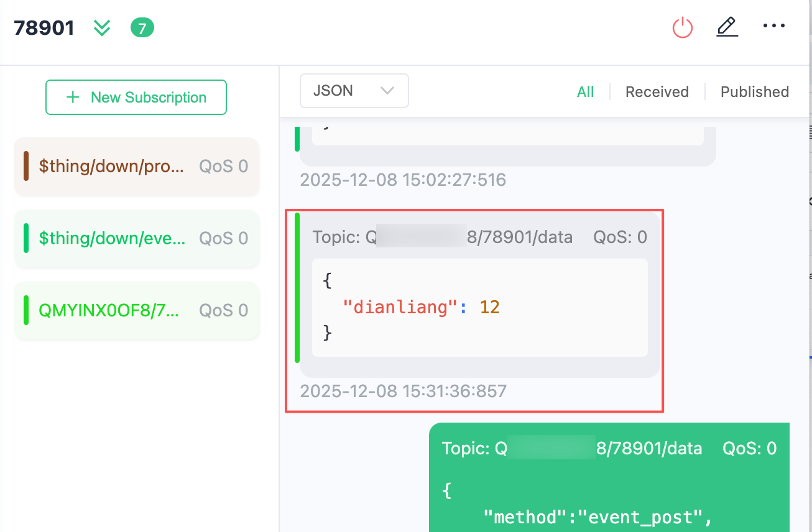812x532 pixels.
Task: Click the green published event_post message
Action: pyautogui.click(x=609, y=485)
